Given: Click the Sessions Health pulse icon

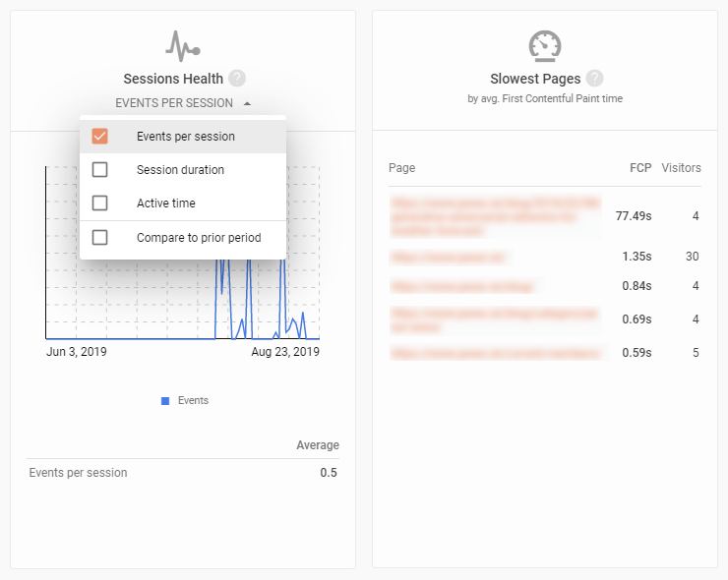Looking at the screenshot, I should (182, 46).
